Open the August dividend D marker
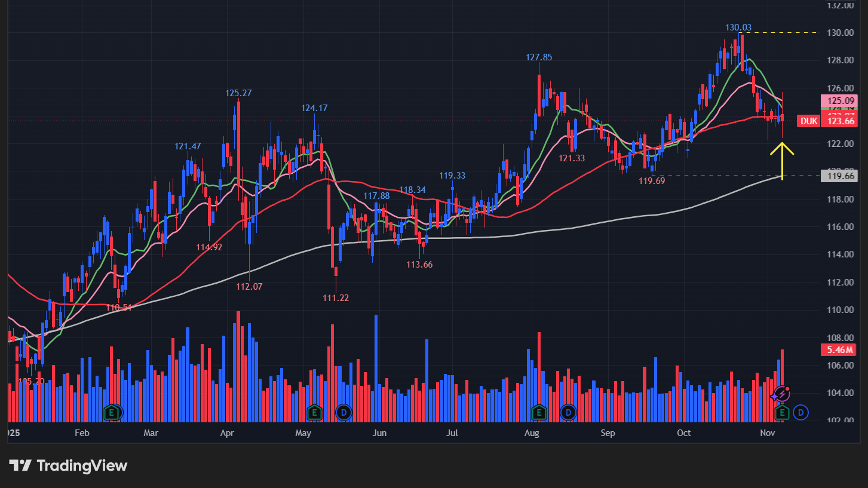 pos(568,412)
